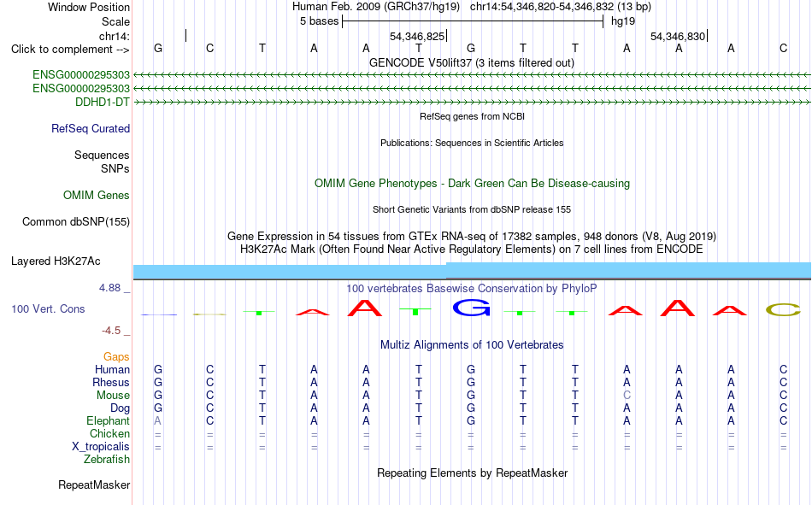Click the Mouse species row label
Screen dimensions: 812x505
113,395
